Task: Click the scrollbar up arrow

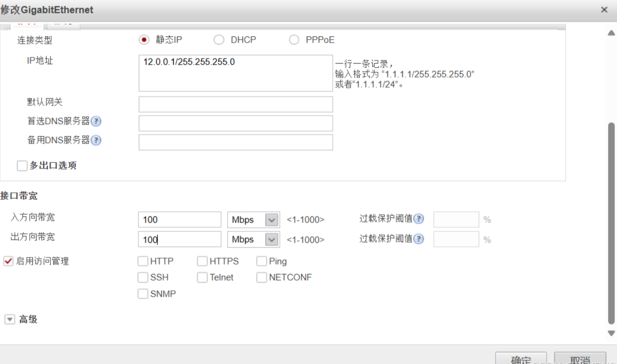Action: click(x=611, y=33)
